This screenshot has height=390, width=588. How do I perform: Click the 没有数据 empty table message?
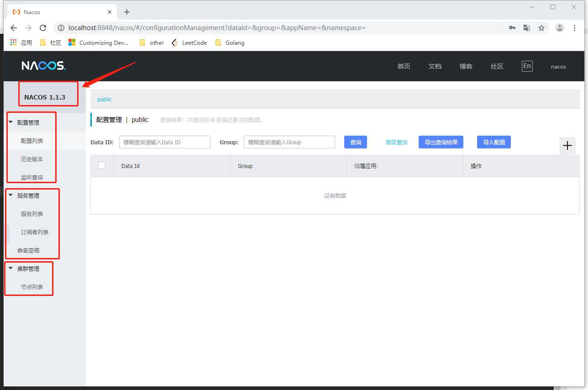click(335, 195)
